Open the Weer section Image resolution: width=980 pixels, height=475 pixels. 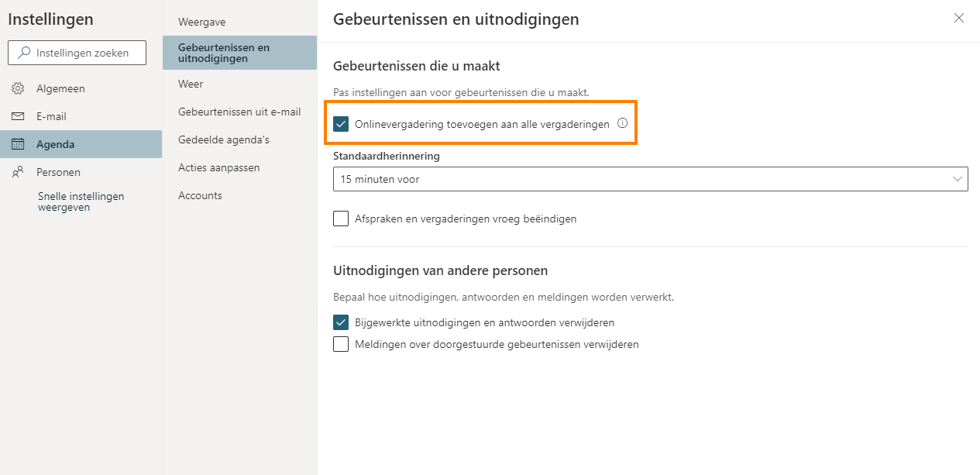click(x=240, y=84)
